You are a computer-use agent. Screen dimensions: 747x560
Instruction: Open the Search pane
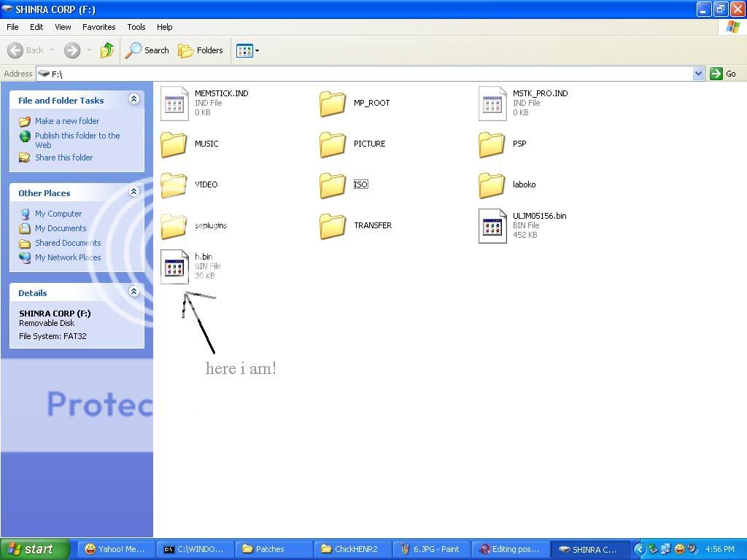click(147, 50)
